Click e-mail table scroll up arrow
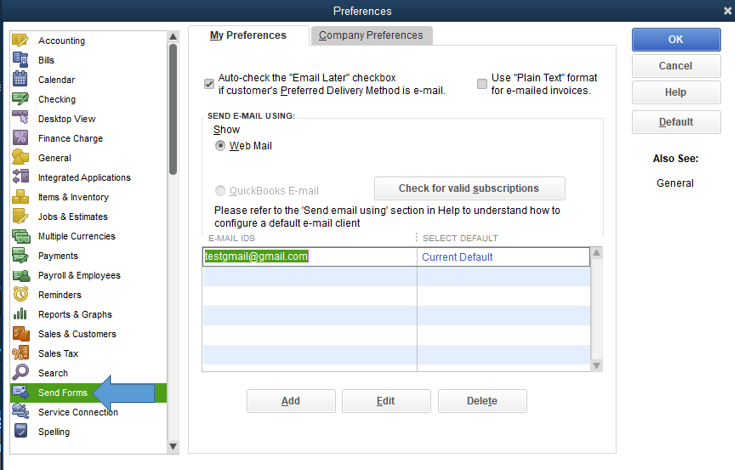 click(597, 253)
